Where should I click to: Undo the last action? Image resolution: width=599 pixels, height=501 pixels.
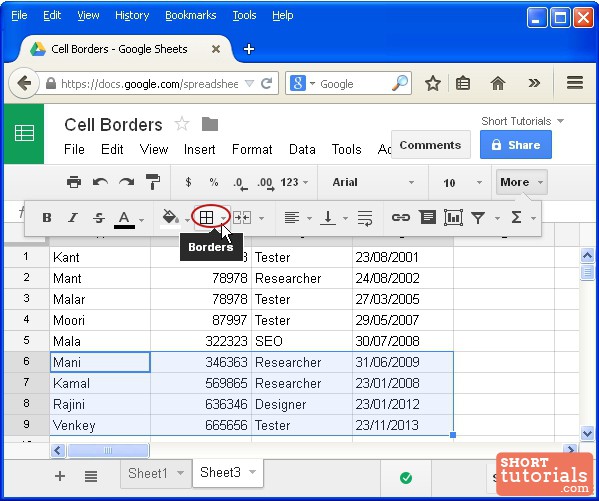pyautogui.click(x=100, y=182)
